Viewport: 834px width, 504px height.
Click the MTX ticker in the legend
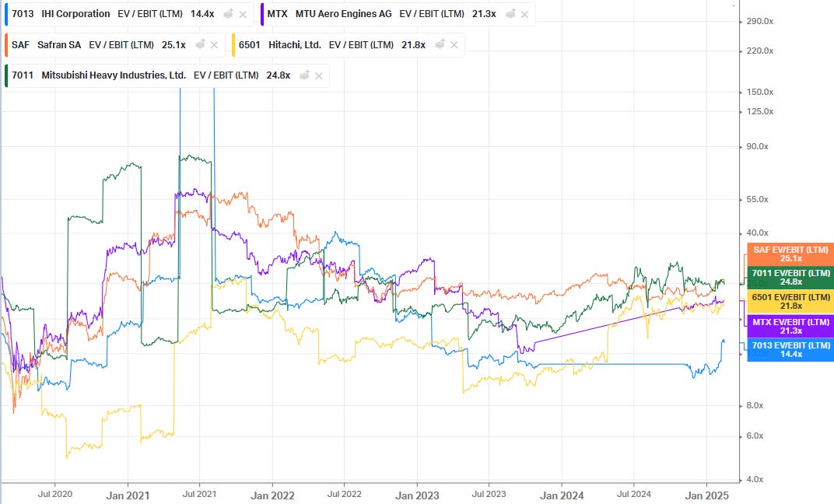pos(277,14)
